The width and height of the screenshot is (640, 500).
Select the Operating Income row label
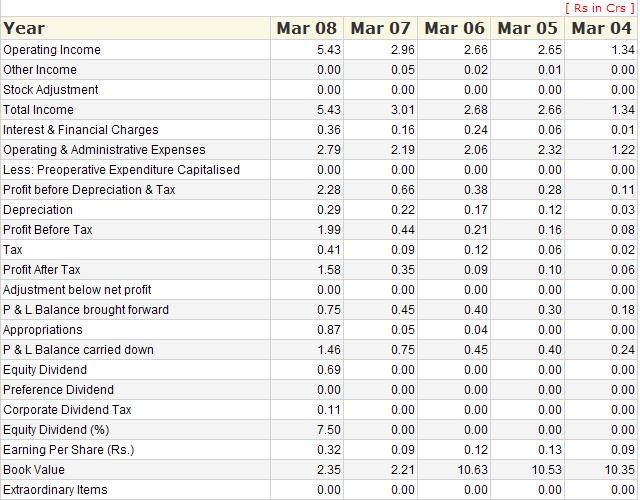(x=52, y=50)
